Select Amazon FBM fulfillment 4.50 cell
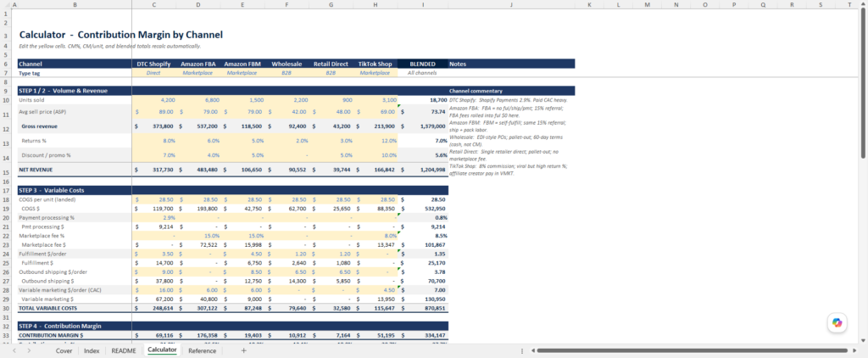The width and height of the screenshot is (868, 358). tap(242, 254)
